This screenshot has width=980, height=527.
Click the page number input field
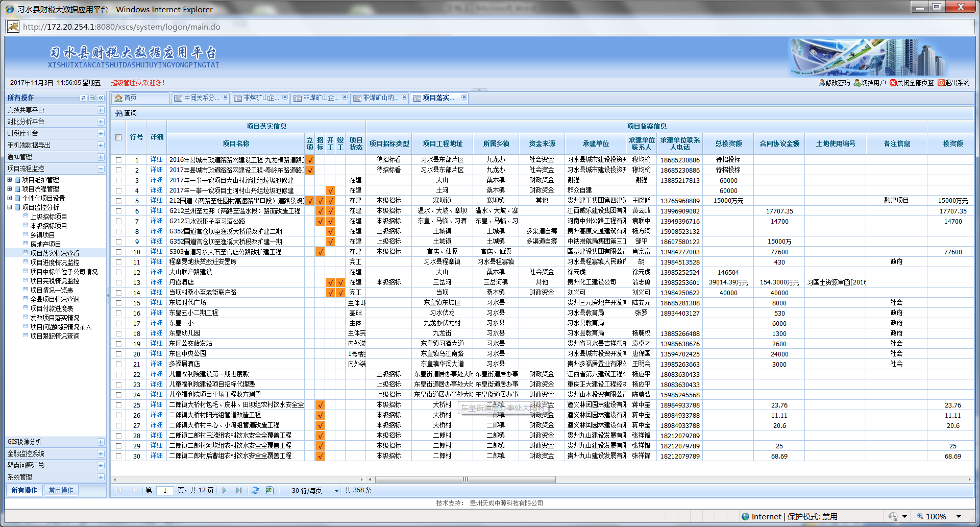tap(165, 491)
